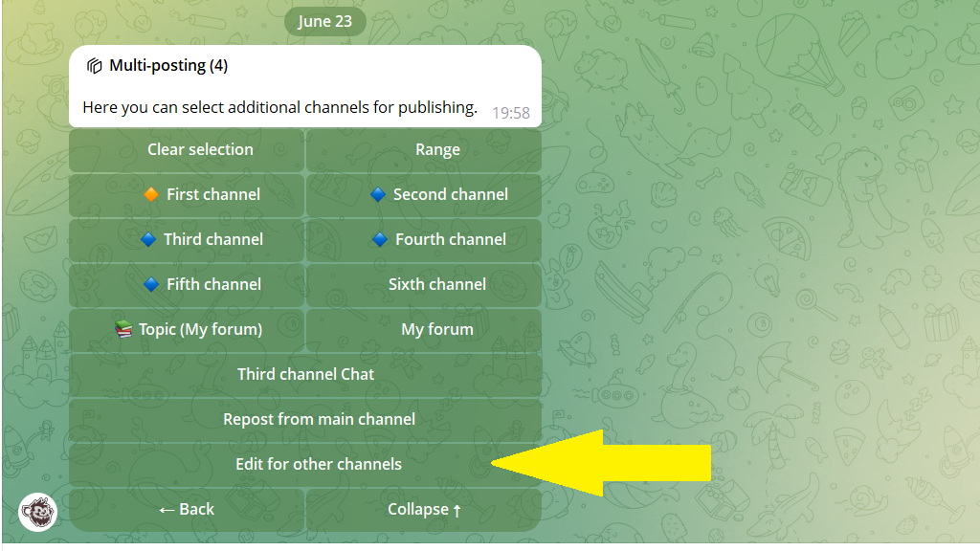
Task: Go Back to previous menu
Action: click(x=187, y=510)
